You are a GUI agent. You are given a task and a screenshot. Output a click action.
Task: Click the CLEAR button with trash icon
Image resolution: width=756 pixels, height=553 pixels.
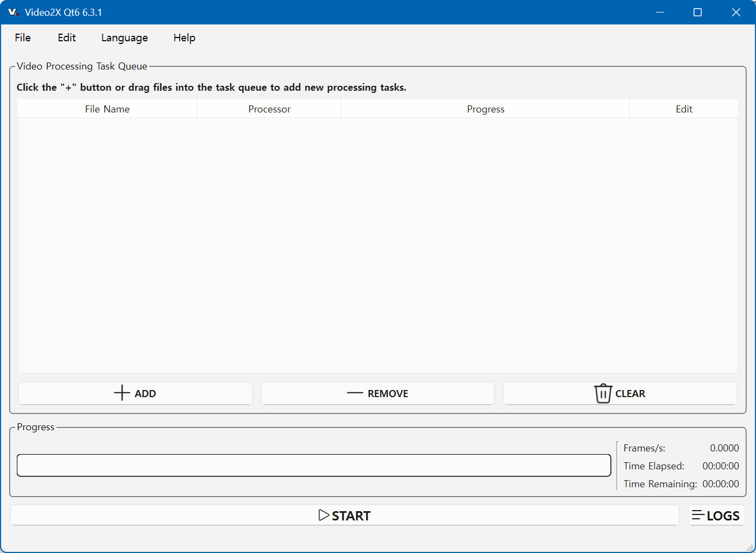[x=620, y=393]
